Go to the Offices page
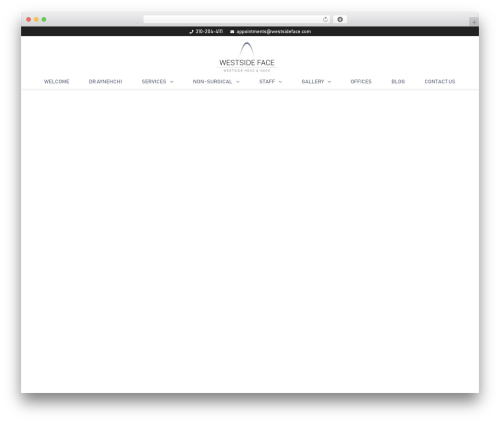Viewport: 500px width, 423px height. pyautogui.click(x=361, y=82)
